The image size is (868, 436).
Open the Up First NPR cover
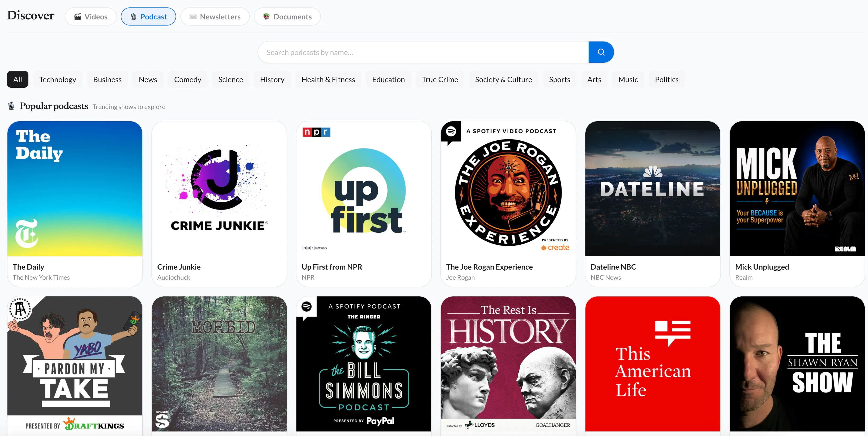pos(364,188)
